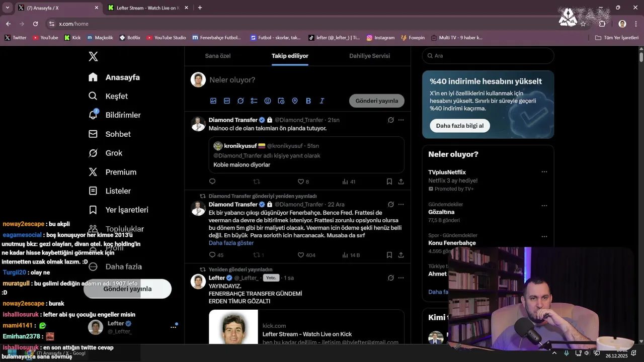Share the Mainoo cl tweet
The image size is (644, 362).
pos(401,182)
